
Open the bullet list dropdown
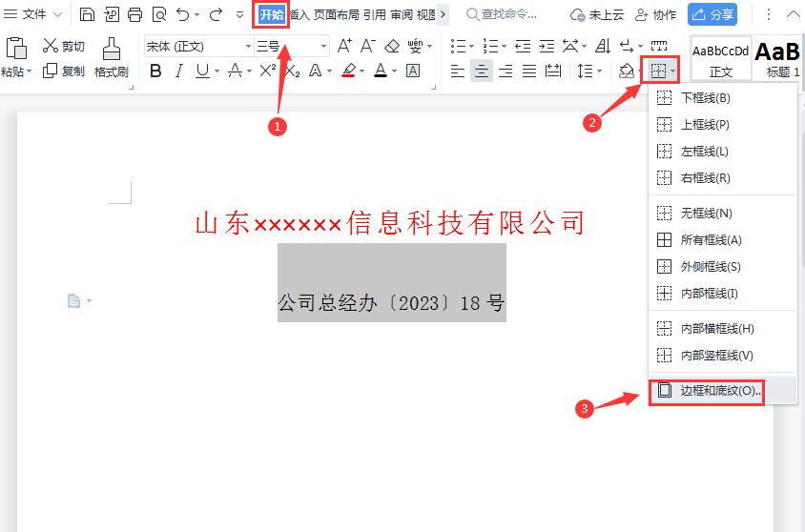(x=471, y=47)
